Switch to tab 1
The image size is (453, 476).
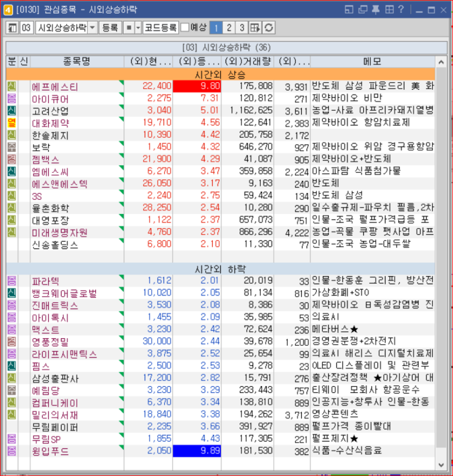click(216, 28)
